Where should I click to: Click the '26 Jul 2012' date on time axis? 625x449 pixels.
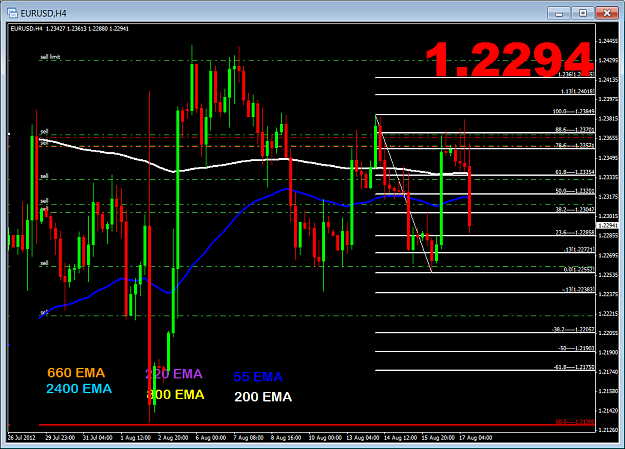pyautogui.click(x=22, y=438)
